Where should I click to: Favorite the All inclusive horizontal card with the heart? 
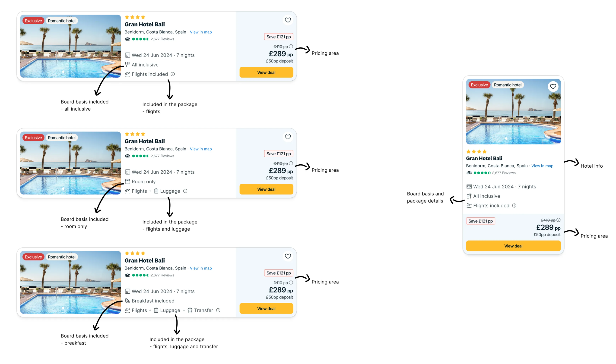pos(288,20)
